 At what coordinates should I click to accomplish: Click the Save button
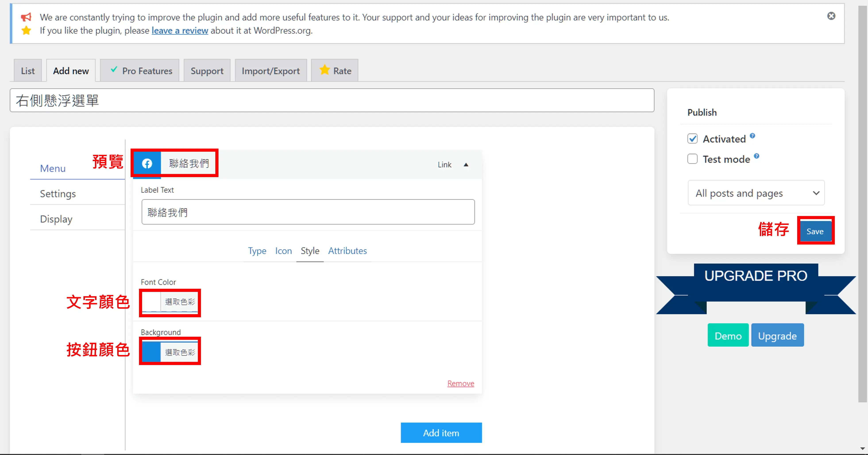pos(815,231)
